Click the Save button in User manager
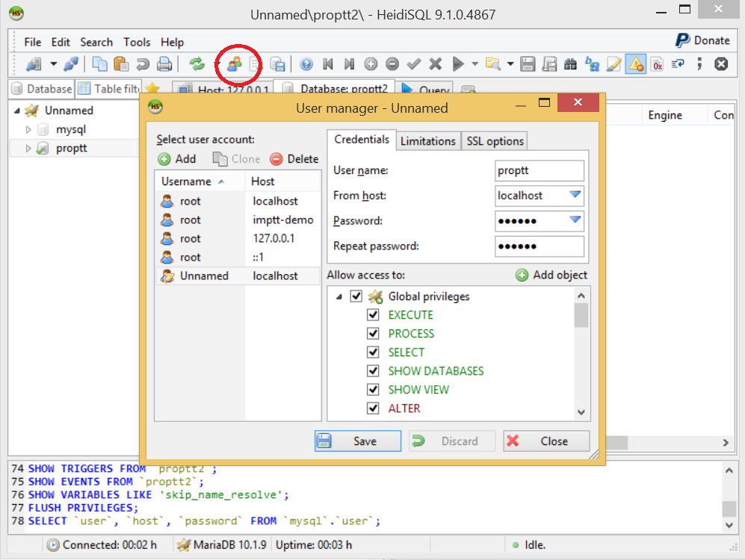Image resolution: width=745 pixels, height=560 pixels. [x=357, y=441]
